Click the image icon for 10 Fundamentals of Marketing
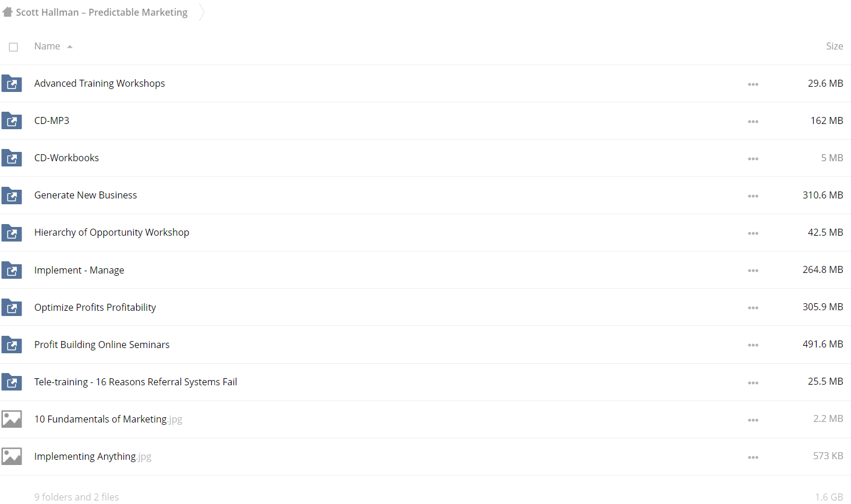Image resolution: width=851 pixels, height=504 pixels. 12,419
